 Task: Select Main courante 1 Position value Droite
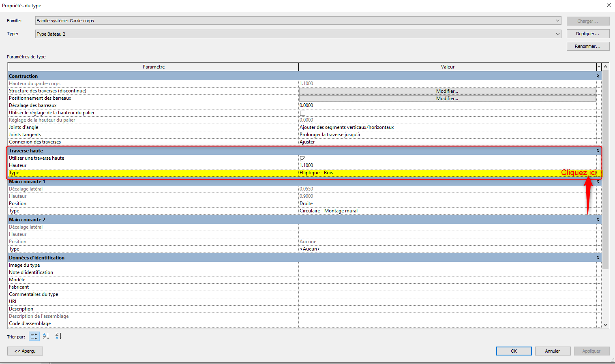448,203
